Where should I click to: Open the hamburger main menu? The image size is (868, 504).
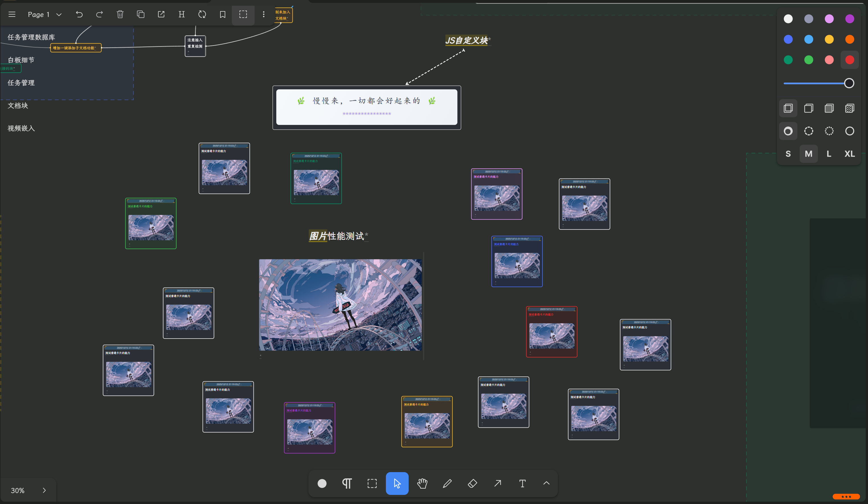point(12,15)
